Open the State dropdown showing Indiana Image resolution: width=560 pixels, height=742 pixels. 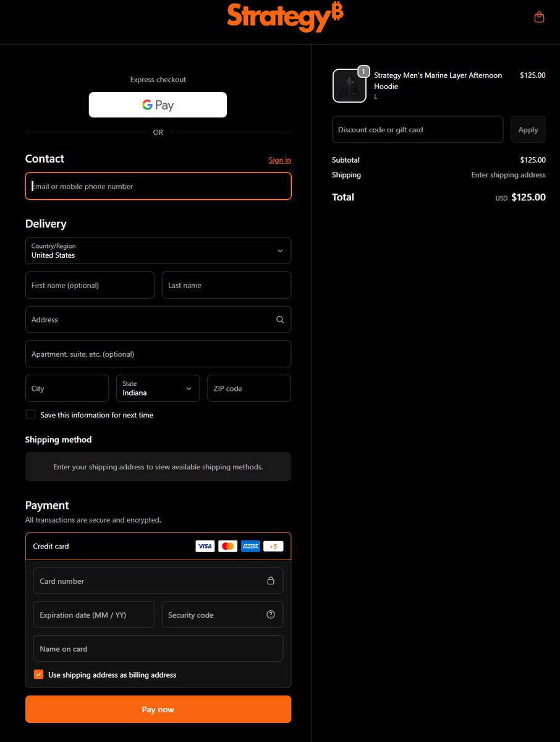click(158, 388)
